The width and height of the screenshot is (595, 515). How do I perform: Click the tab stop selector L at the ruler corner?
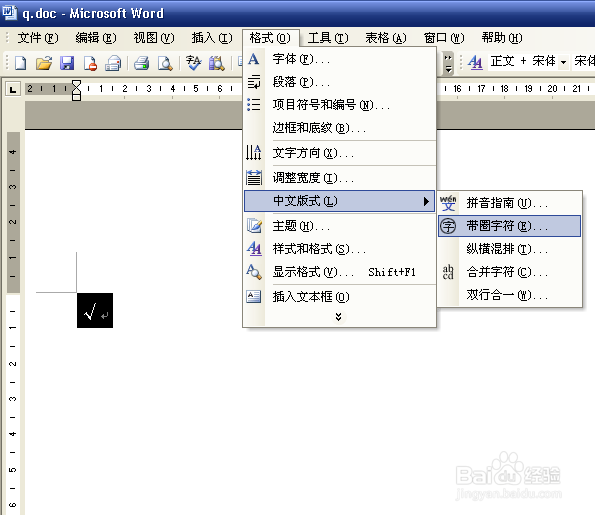(x=13, y=90)
